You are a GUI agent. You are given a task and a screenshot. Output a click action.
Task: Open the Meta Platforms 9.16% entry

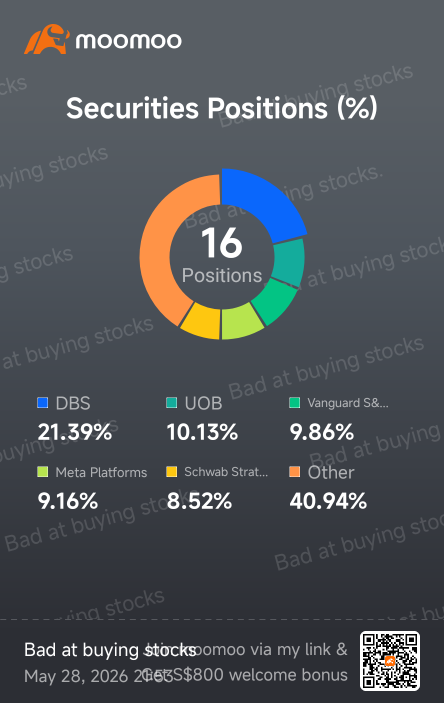coord(92,488)
